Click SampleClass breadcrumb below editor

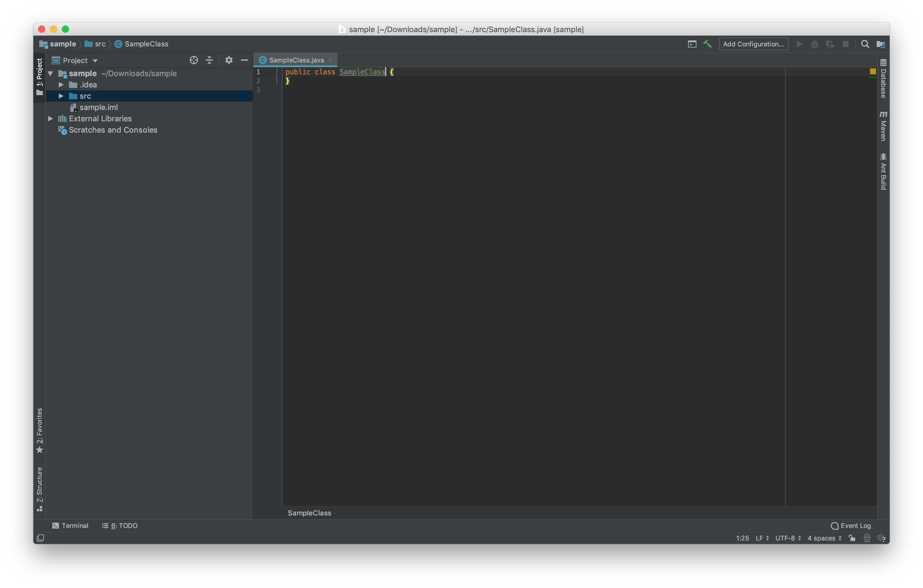pyautogui.click(x=309, y=513)
